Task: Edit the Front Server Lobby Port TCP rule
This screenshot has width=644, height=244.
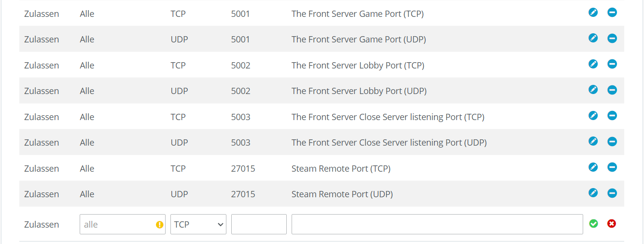Action: coord(593,64)
